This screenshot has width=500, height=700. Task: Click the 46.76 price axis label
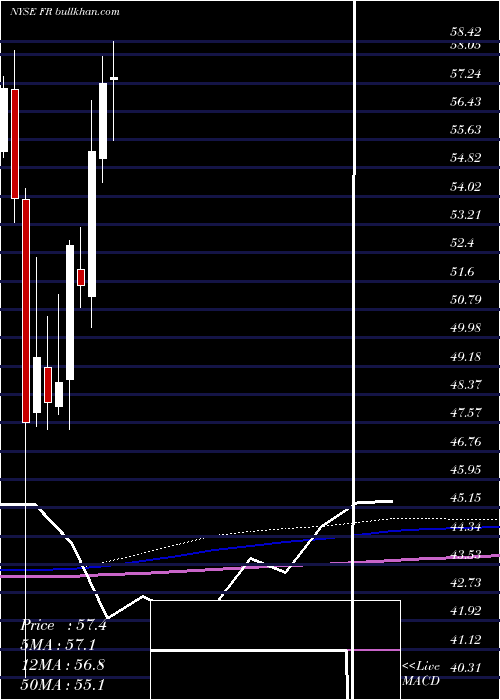pyautogui.click(x=465, y=442)
